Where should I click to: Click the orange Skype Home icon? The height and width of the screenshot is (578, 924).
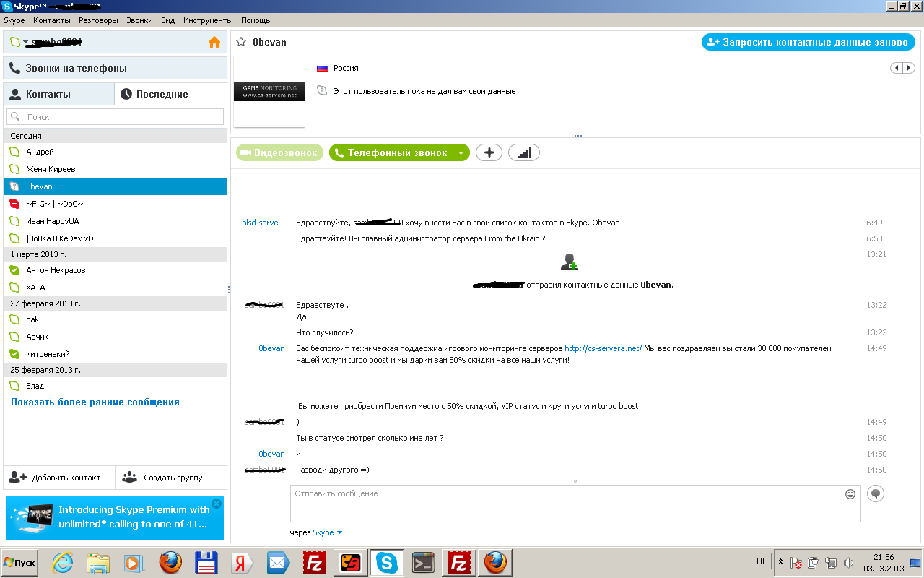tap(214, 42)
